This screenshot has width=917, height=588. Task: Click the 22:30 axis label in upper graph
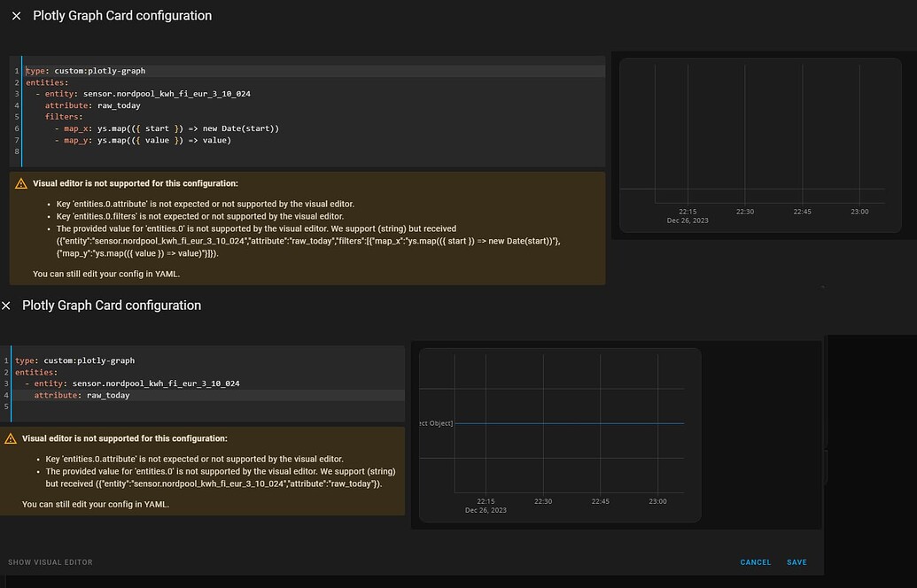coord(745,212)
